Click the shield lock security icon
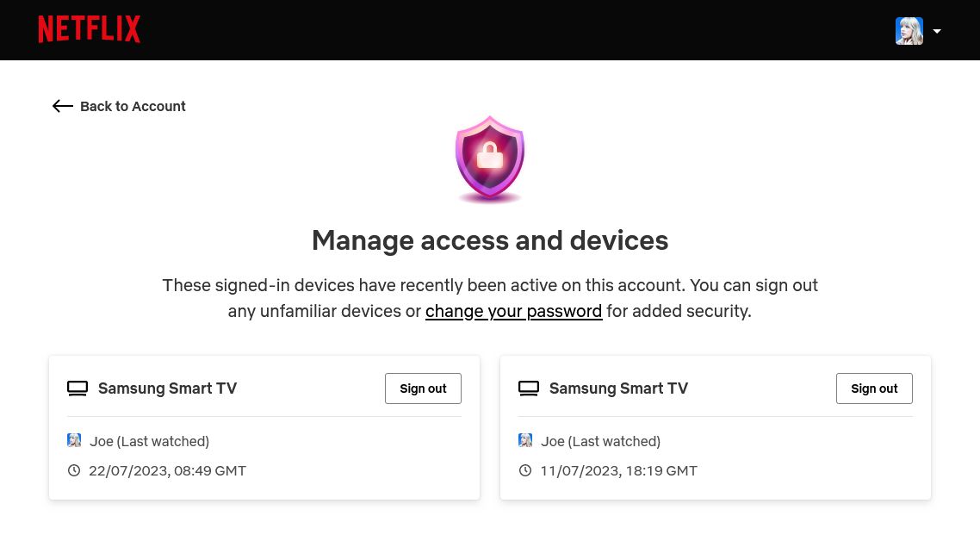The image size is (980, 547). (490, 159)
